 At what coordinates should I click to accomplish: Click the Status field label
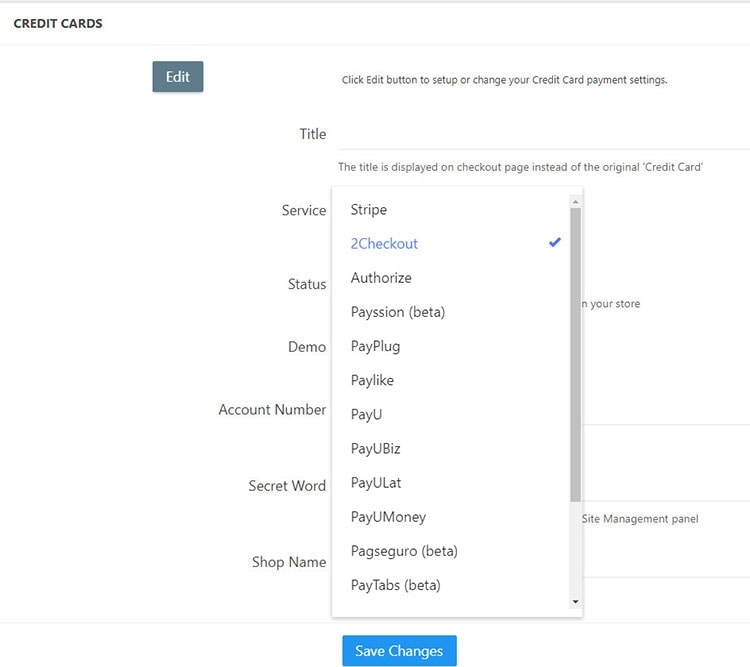coord(307,284)
